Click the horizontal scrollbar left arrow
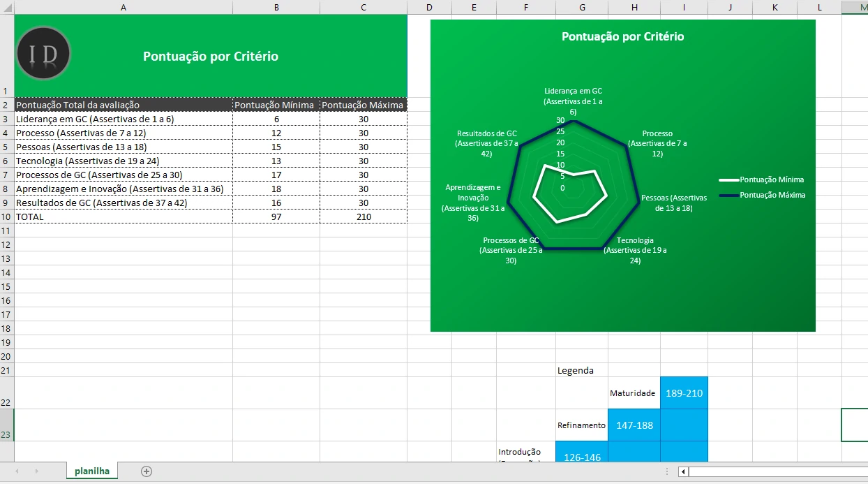This screenshot has height=484, width=868. [x=684, y=471]
